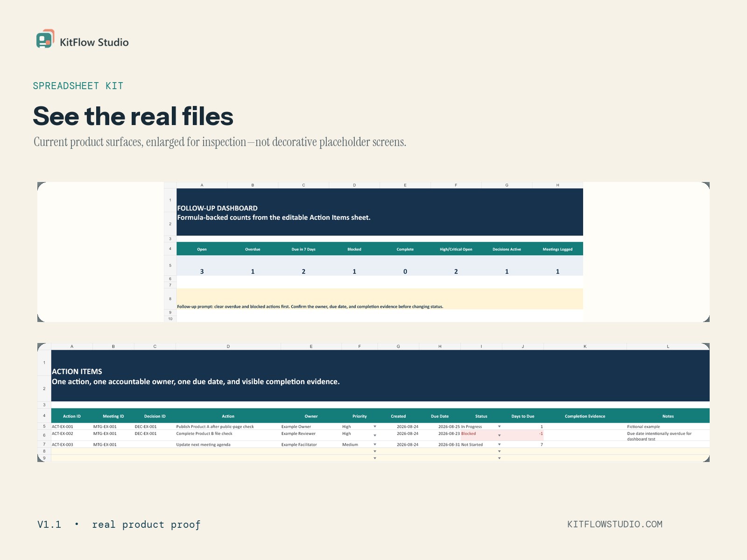Click the KitFlow Studio brand name
Viewport: 747px width, 560px height.
pyautogui.click(x=94, y=42)
